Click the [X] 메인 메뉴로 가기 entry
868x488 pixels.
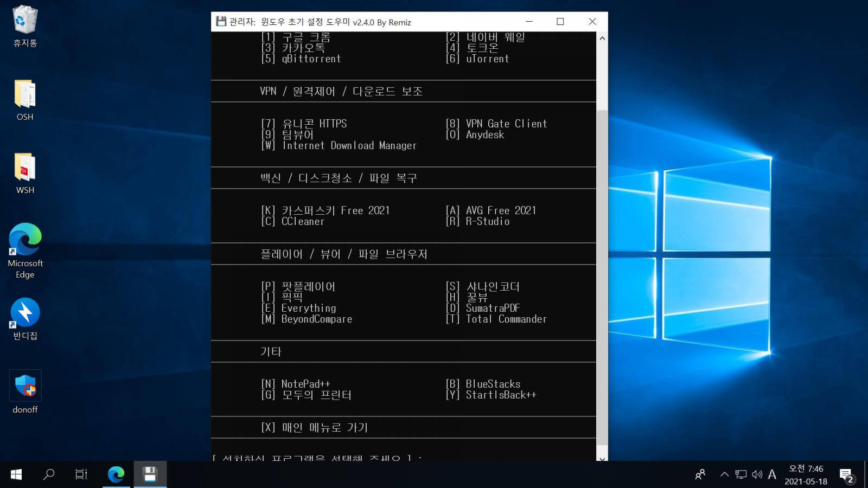point(315,427)
